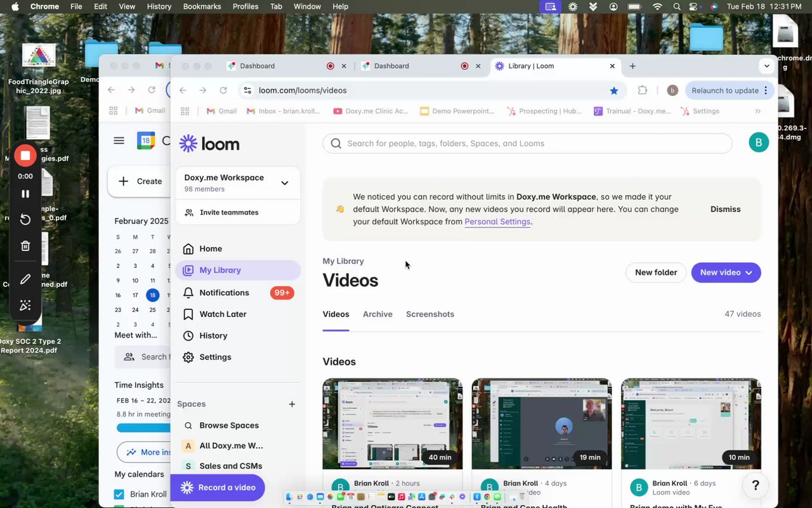Open the Chrome tab search dropdown
Screen dimensions: 812x508
point(767,65)
